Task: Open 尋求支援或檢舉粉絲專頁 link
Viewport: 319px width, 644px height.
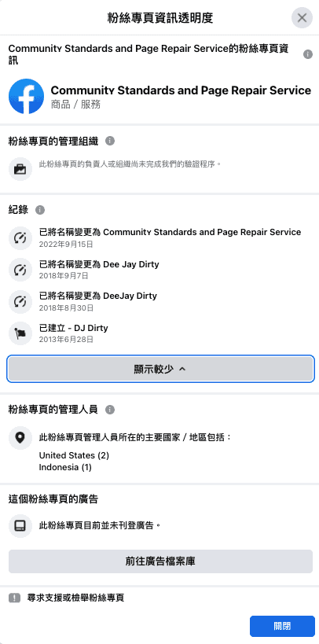Action: (x=75, y=598)
